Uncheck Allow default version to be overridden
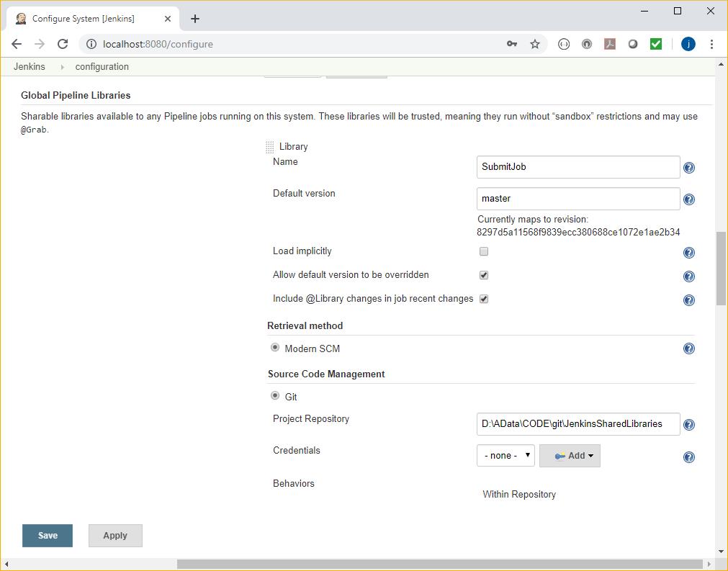This screenshot has height=571, width=728. tap(484, 275)
